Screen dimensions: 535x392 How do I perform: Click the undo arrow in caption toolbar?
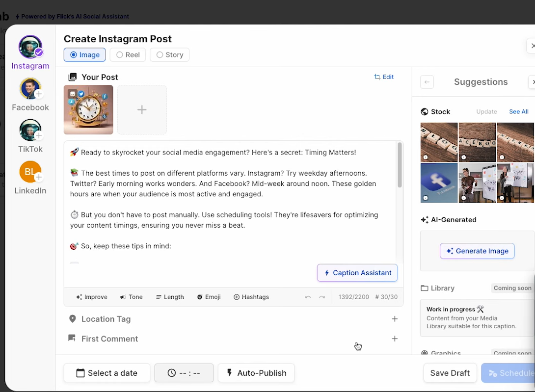pyautogui.click(x=308, y=297)
